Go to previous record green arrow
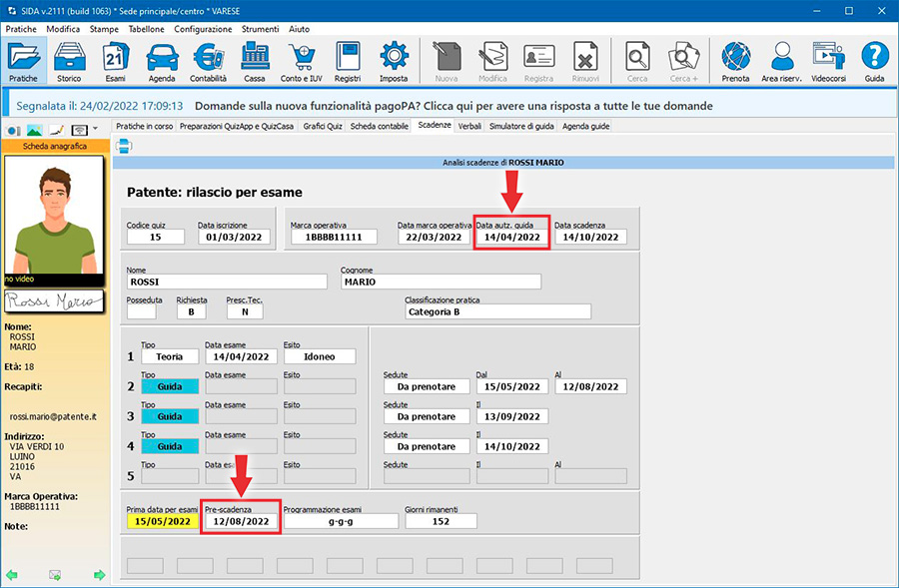 12,575
